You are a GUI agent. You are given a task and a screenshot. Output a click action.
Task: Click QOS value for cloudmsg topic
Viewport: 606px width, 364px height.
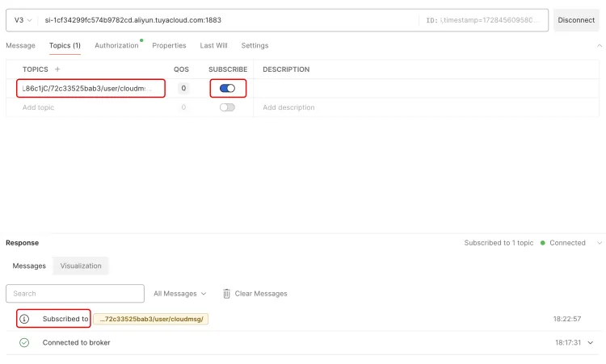pyautogui.click(x=183, y=89)
